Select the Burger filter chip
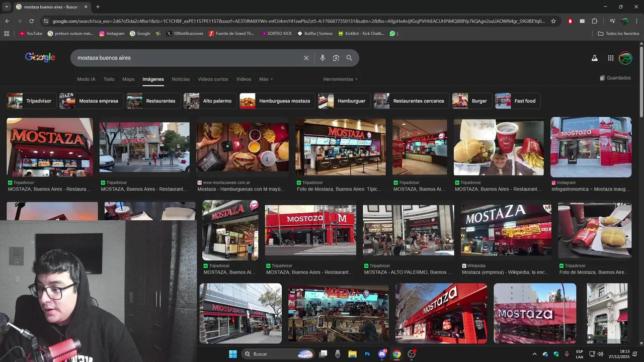644x362 pixels. pos(471,101)
